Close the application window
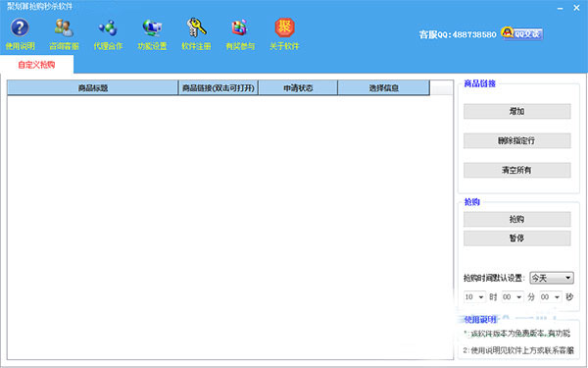 tap(577, 8)
